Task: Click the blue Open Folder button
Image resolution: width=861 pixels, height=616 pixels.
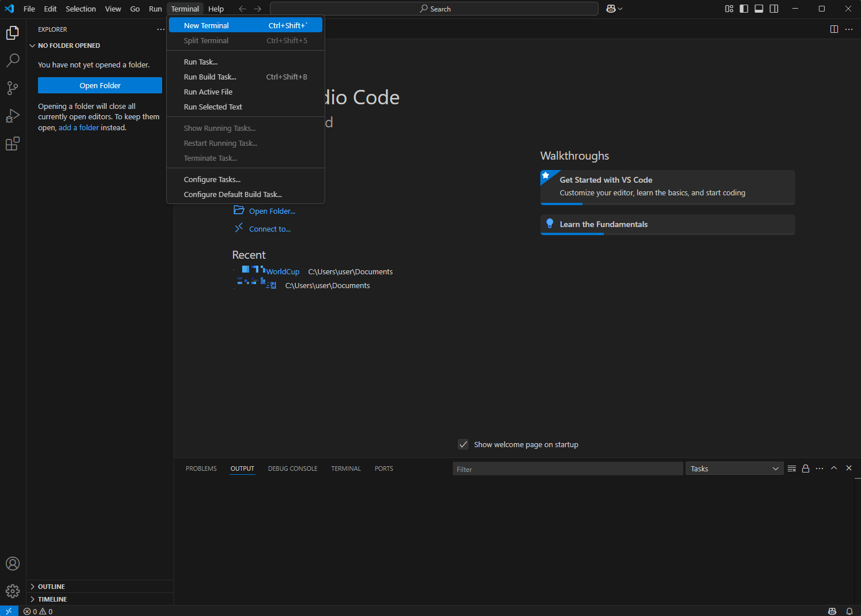Action: click(x=100, y=85)
